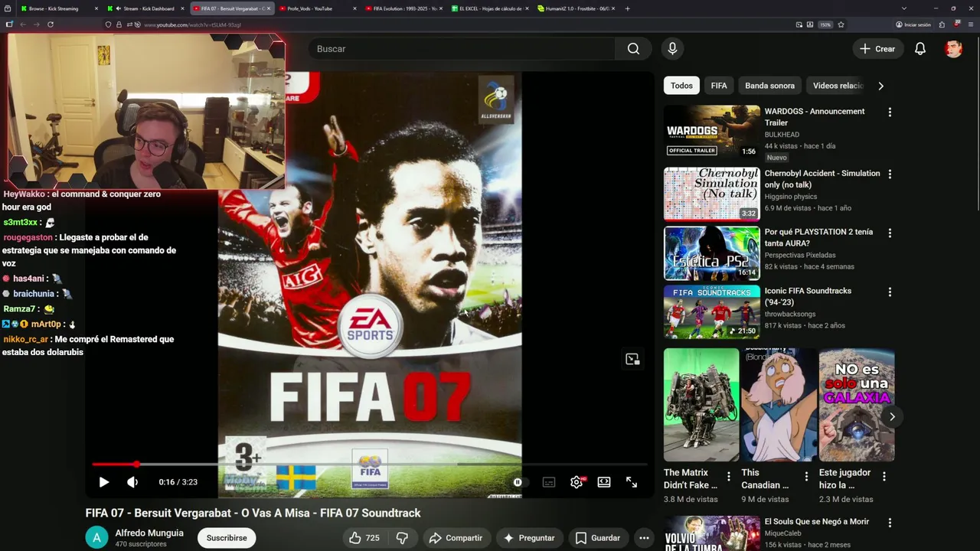
Task: Open the browser hamburger menu
Action: click(x=969, y=24)
